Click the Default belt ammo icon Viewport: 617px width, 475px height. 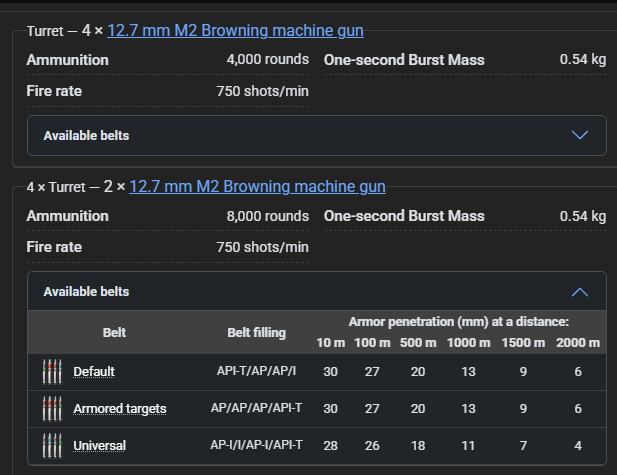(x=52, y=371)
